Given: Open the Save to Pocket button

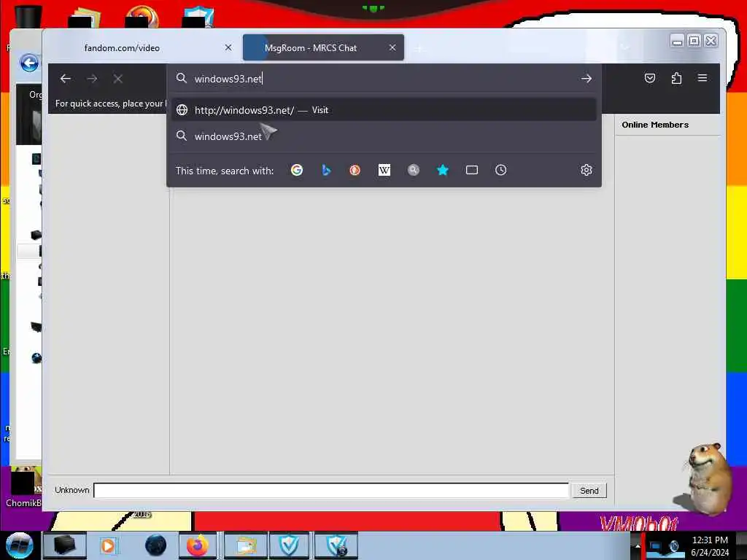Looking at the screenshot, I should click(x=650, y=78).
